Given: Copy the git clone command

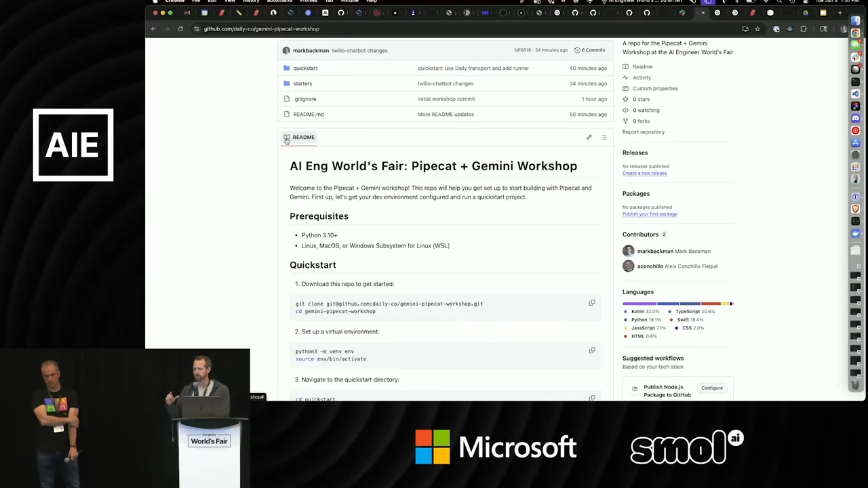Looking at the screenshot, I should (x=592, y=303).
